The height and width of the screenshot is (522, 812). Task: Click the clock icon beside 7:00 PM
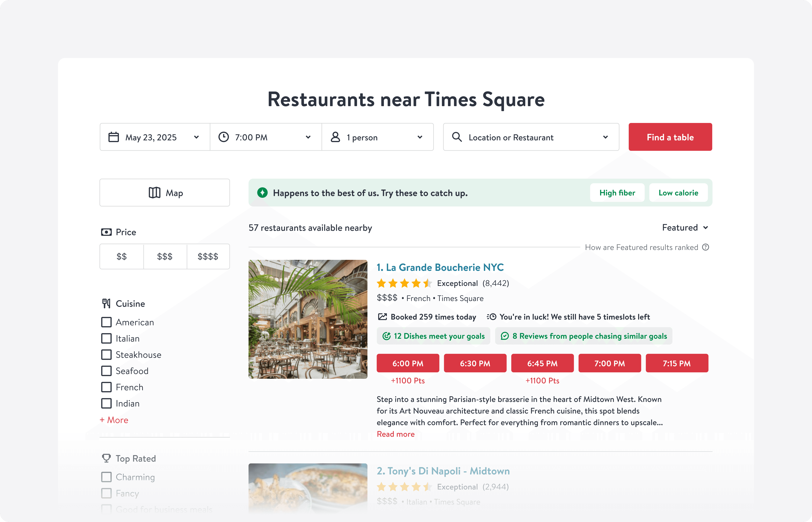pyautogui.click(x=223, y=137)
